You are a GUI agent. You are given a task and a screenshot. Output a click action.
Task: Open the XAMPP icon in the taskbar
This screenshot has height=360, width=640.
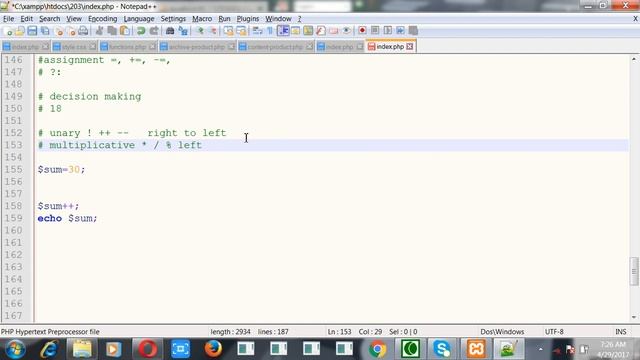(x=476, y=349)
